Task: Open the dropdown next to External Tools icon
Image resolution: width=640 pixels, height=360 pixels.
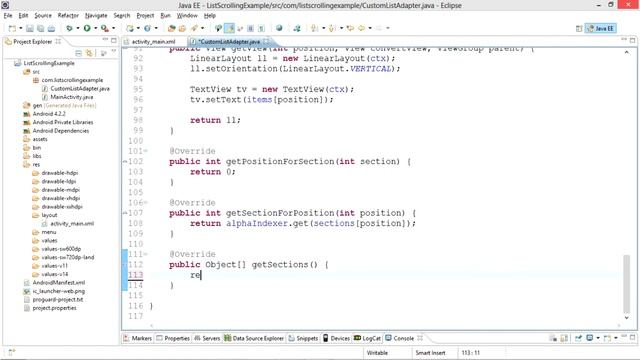Action: [113, 28]
